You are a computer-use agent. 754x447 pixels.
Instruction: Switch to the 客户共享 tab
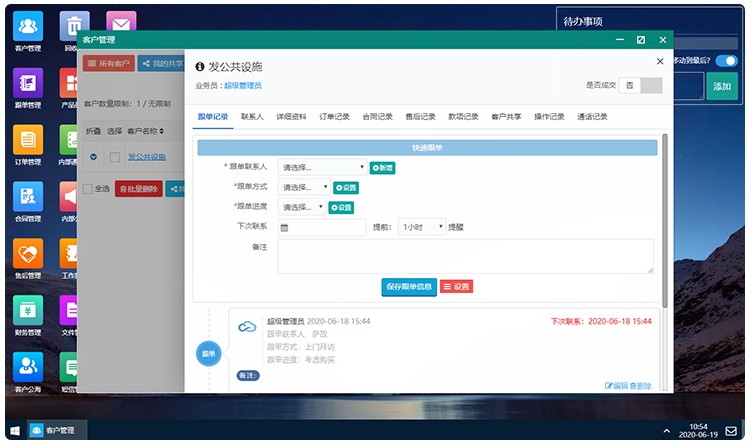(x=506, y=117)
